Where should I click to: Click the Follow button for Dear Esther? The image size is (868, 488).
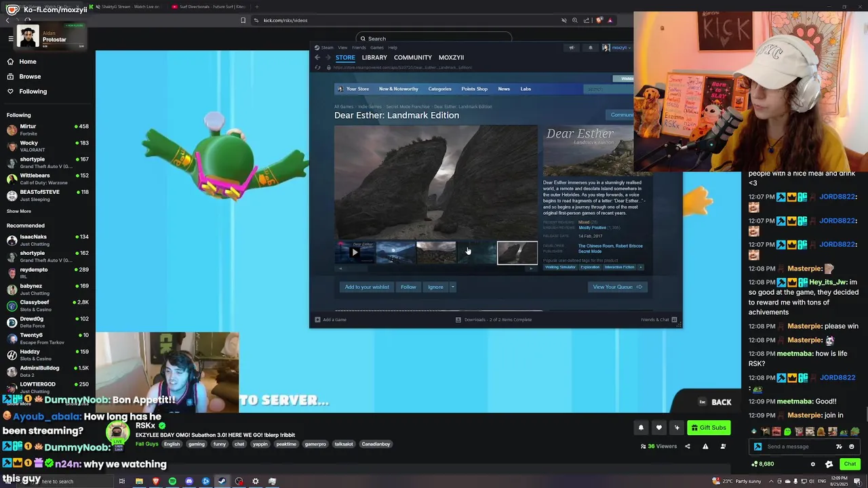coord(408,287)
